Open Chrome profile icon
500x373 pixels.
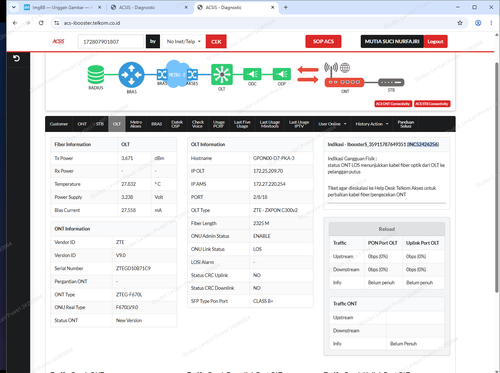coord(478,23)
